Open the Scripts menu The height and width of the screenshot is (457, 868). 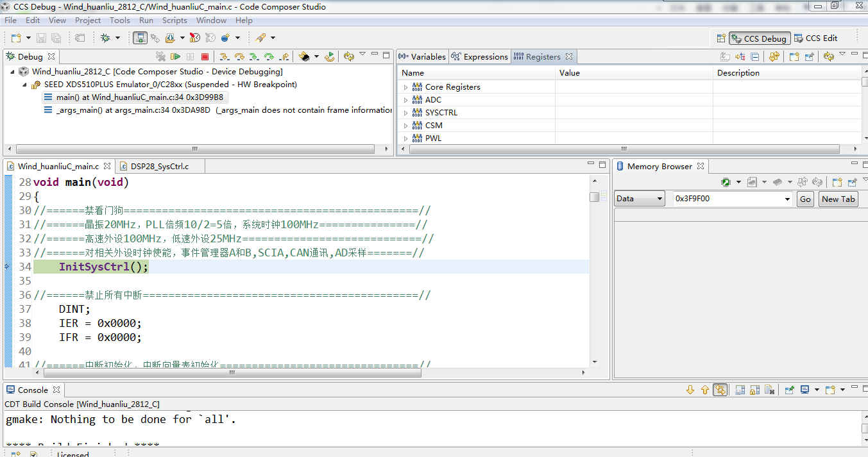[x=174, y=21]
